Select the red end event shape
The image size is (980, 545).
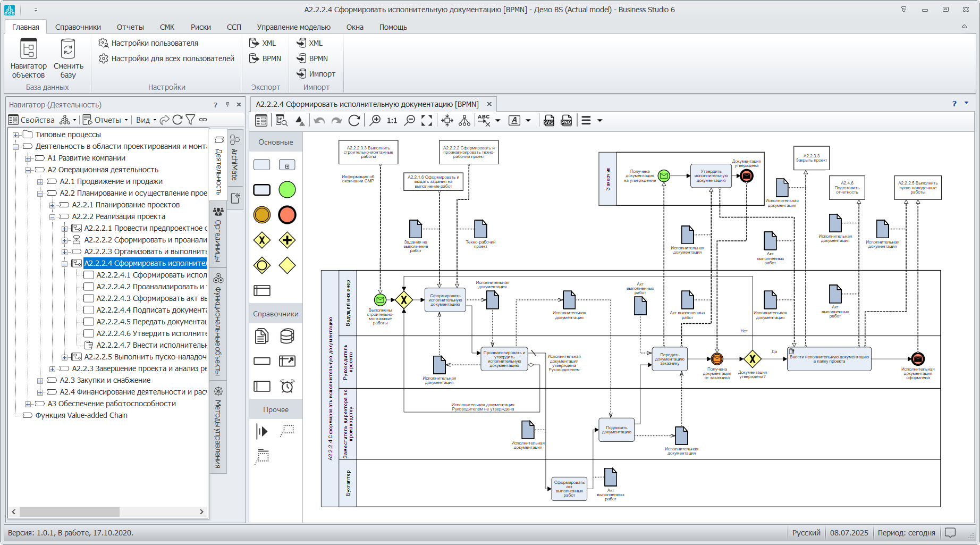click(287, 215)
